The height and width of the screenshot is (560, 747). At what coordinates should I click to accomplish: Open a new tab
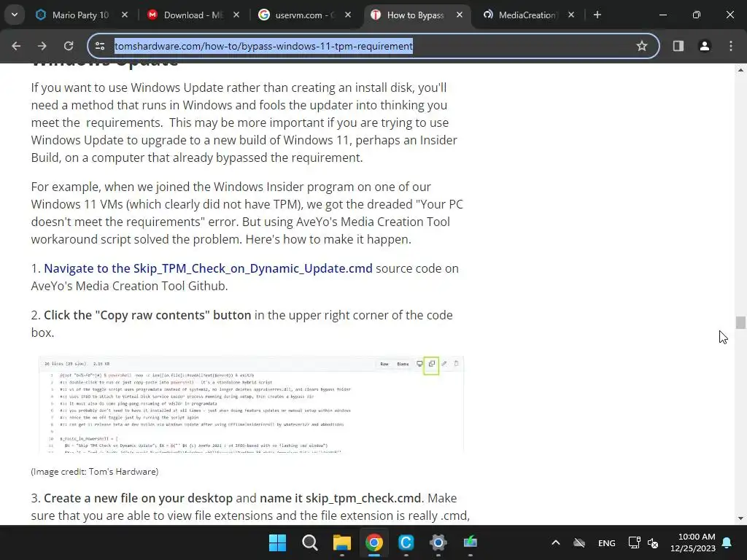(597, 15)
